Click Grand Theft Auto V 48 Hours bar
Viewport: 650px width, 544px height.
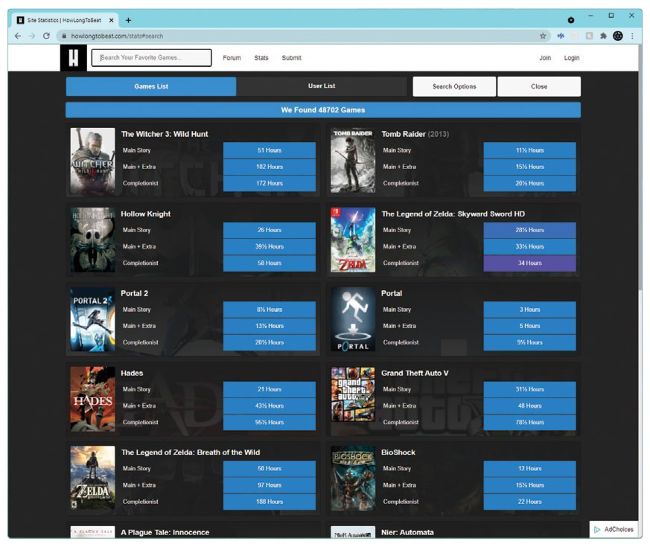[x=530, y=406]
